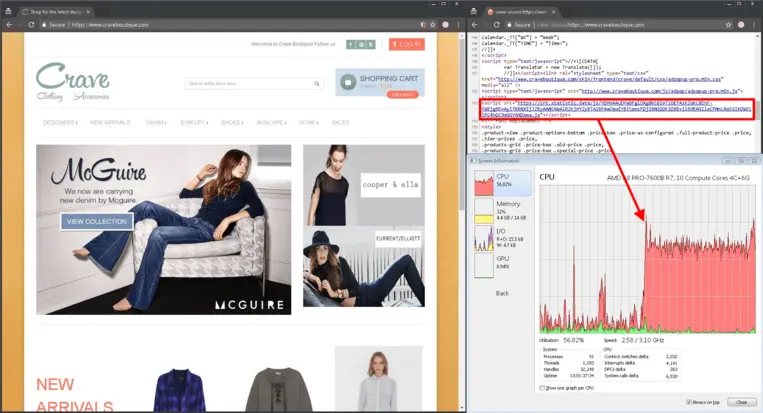Image resolution: width=763 pixels, height=413 pixels.
Task: Click the VIEW COLLECTION button
Action: point(97,221)
